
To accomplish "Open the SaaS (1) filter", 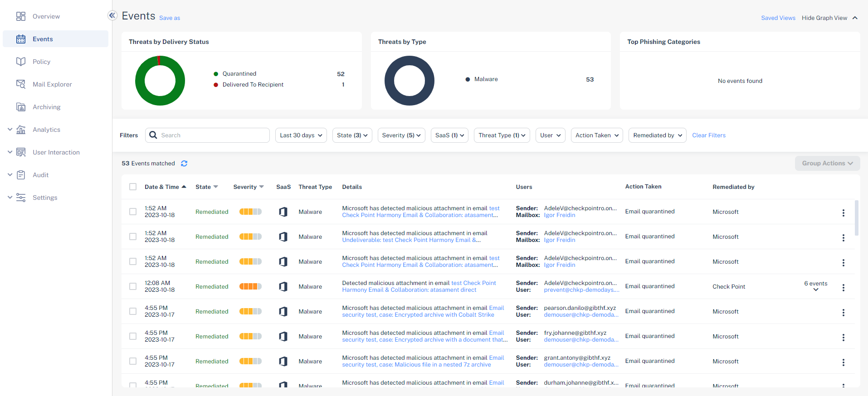I will tap(449, 135).
